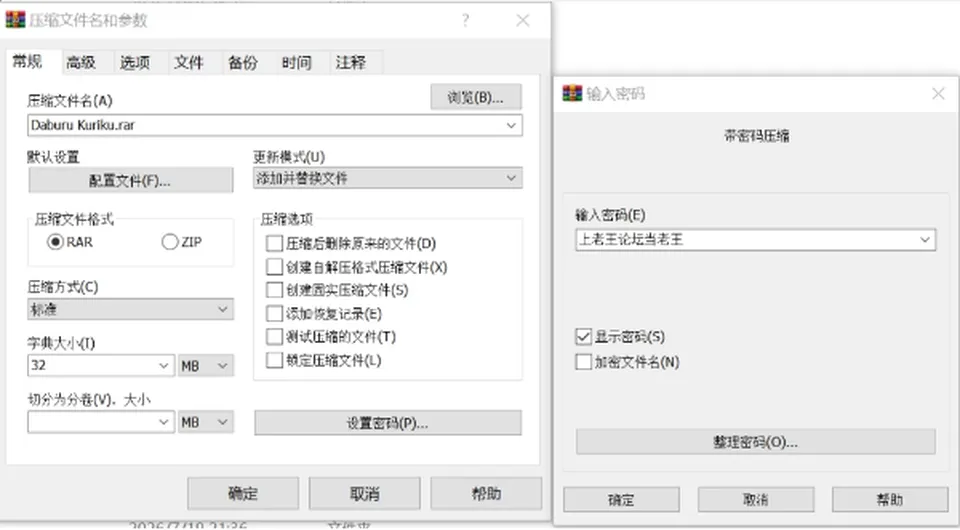The width and height of the screenshot is (960, 530).
Task: Uncheck the 显示密码(S) checkbox
Action: pos(583,337)
